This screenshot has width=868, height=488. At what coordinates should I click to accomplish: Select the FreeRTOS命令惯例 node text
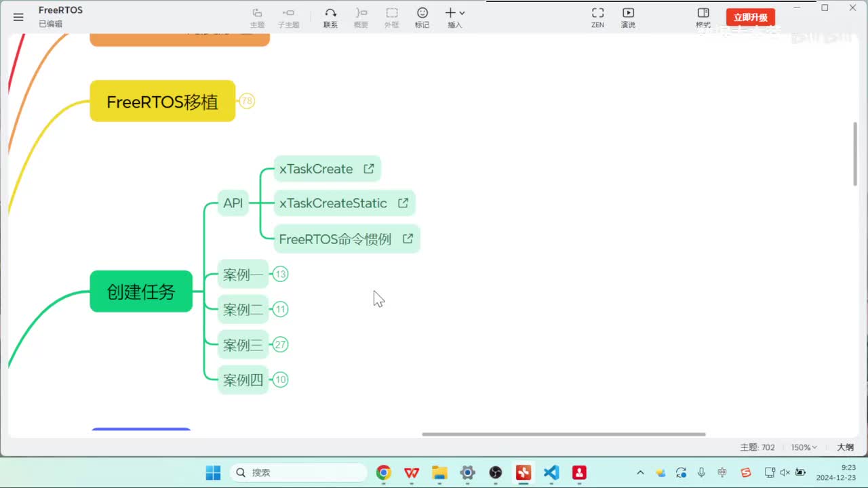335,239
